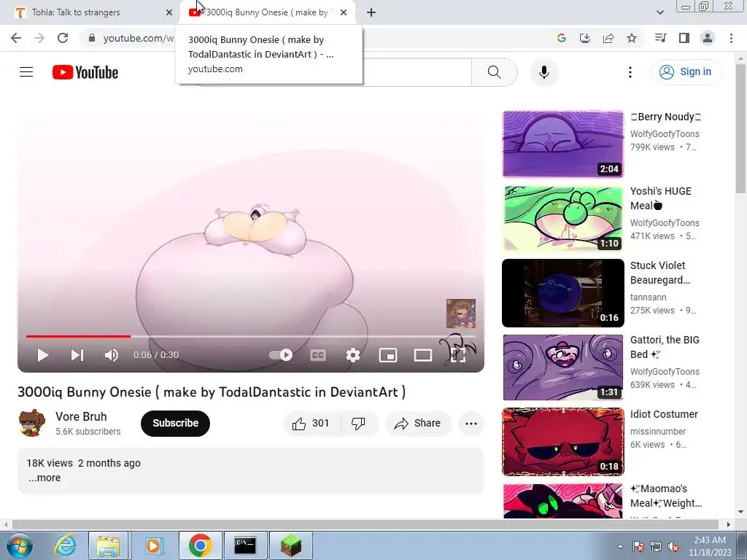This screenshot has height=560, width=747.
Task: Open YouTube hamburger guide menu
Action: pyautogui.click(x=26, y=72)
